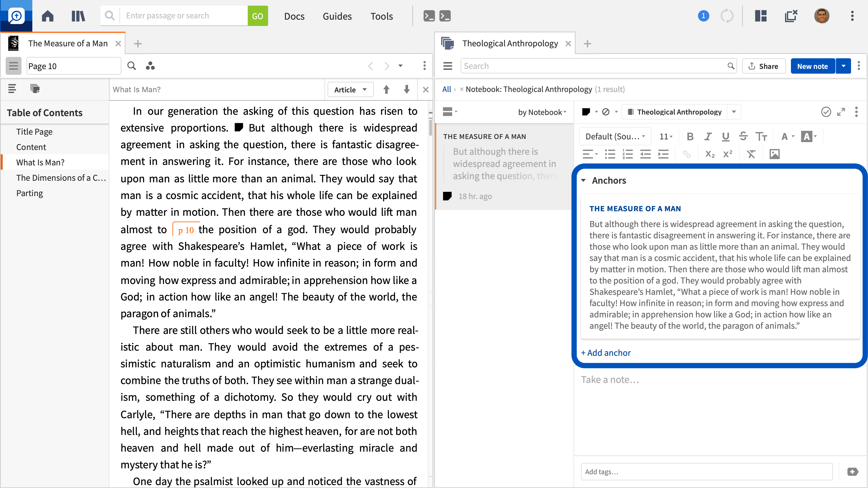Show the contents outline icon in sidebar
Viewport: 868px width, 488px height.
pyautogui.click(x=12, y=89)
